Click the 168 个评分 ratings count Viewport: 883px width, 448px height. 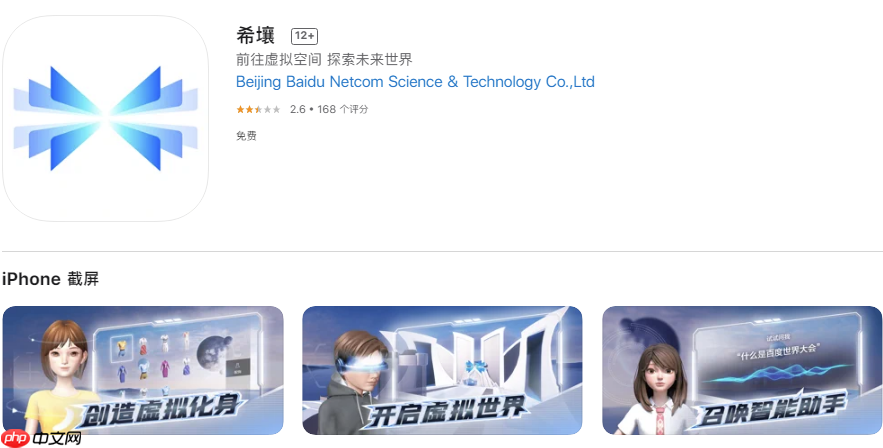[342, 109]
